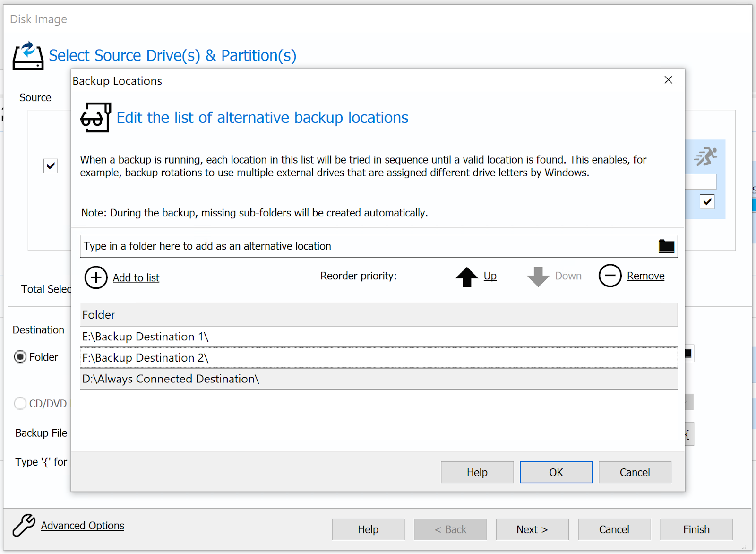Click the Add to list link
This screenshot has height=554, width=756.
point(136,278)
